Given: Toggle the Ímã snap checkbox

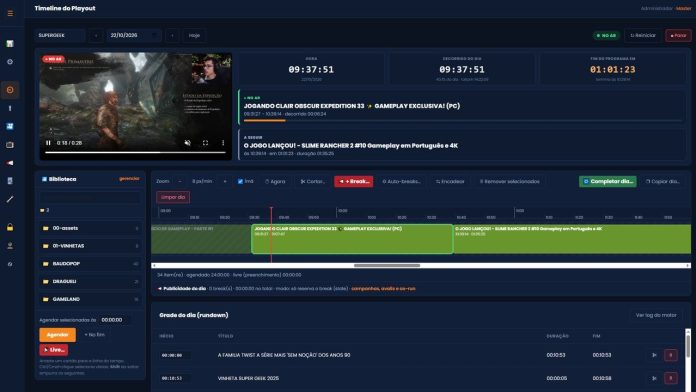Looking at the screenshot, I should tap(240, 182).
